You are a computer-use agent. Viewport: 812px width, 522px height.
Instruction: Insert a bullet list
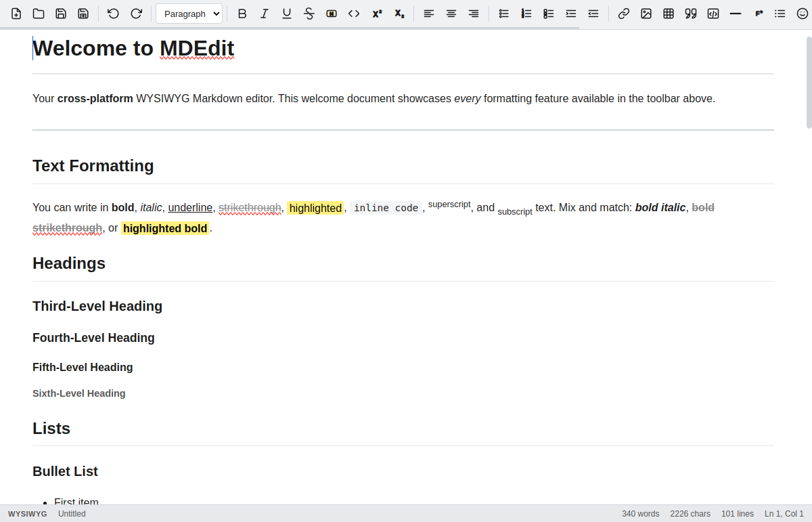[x=503, y=14]
